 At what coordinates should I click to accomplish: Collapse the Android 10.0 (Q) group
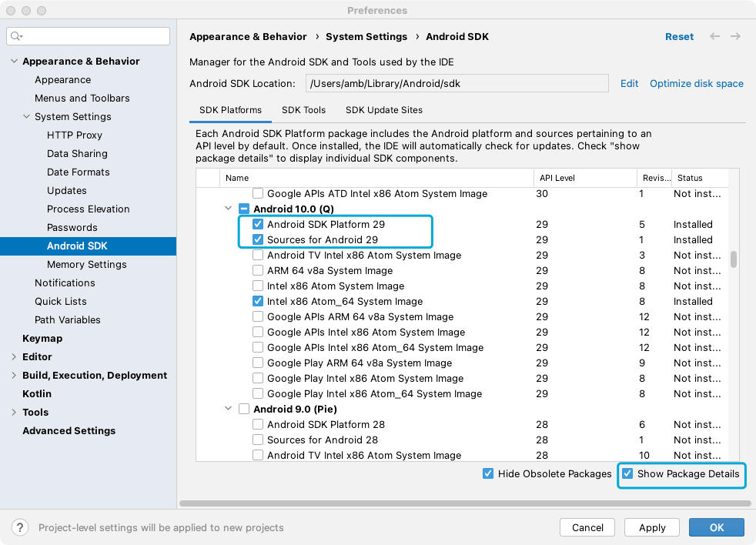click(229, 209)
